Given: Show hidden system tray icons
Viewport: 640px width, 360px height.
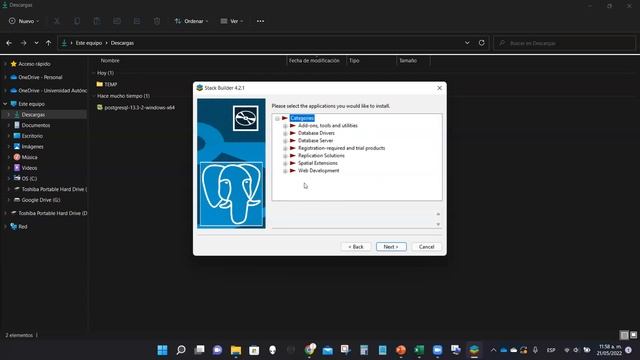Looking at the screenshot, I should (493, 350).
